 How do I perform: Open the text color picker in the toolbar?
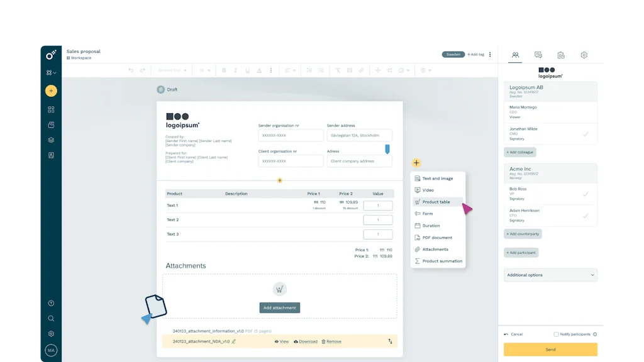258,70
